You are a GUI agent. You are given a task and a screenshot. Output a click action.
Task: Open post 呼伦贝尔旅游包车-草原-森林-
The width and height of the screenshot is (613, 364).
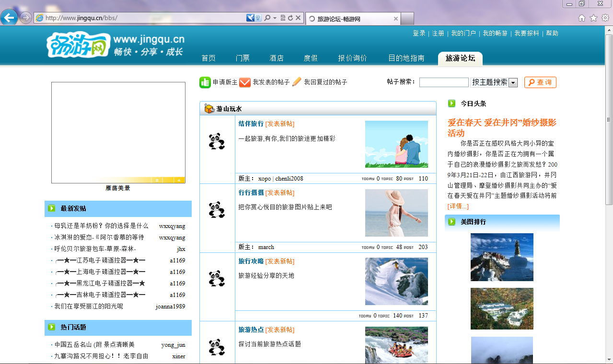95,249
